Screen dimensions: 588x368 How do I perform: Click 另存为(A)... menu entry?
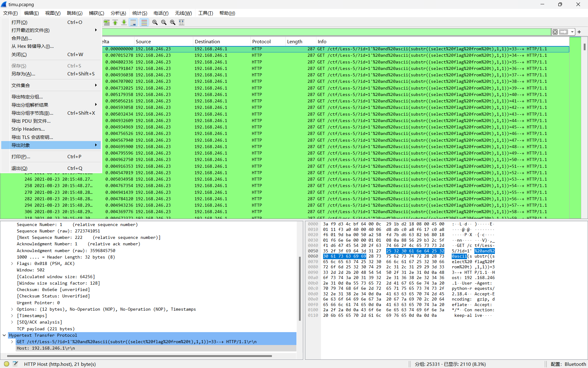tap(23, 74)
